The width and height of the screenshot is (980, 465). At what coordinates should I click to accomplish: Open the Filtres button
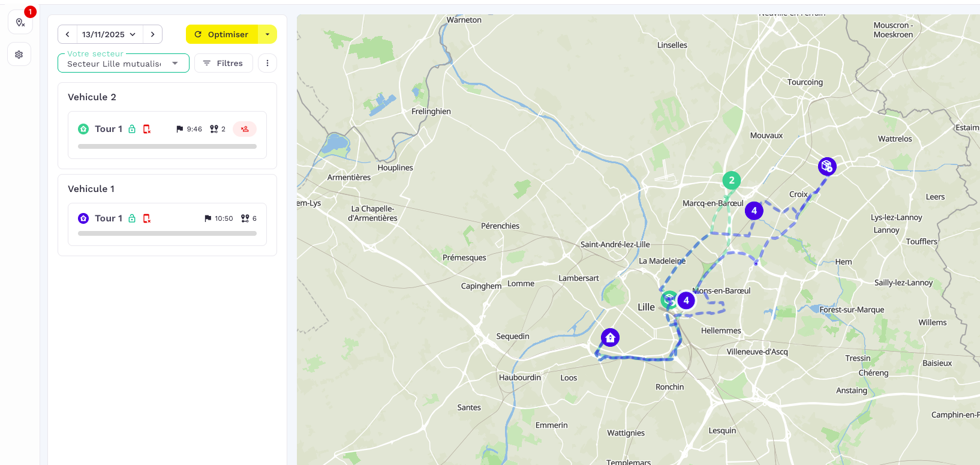pyautogui.click(x=224, y=63)
